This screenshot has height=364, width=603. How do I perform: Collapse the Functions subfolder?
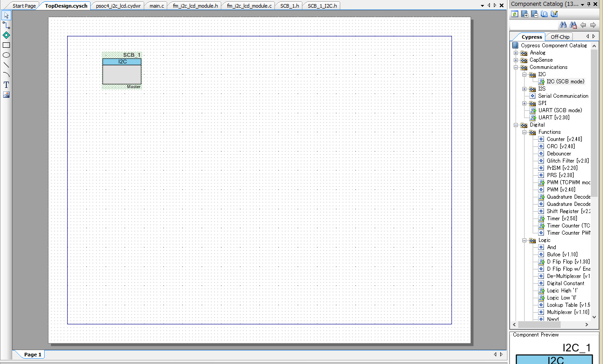[524, 132]
